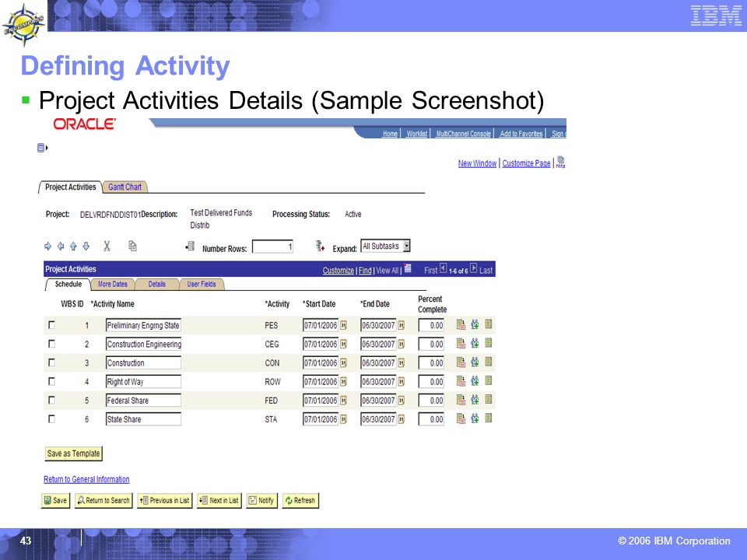
Task: Open end date calendar for State Share
Action: (x=402, y=419)
